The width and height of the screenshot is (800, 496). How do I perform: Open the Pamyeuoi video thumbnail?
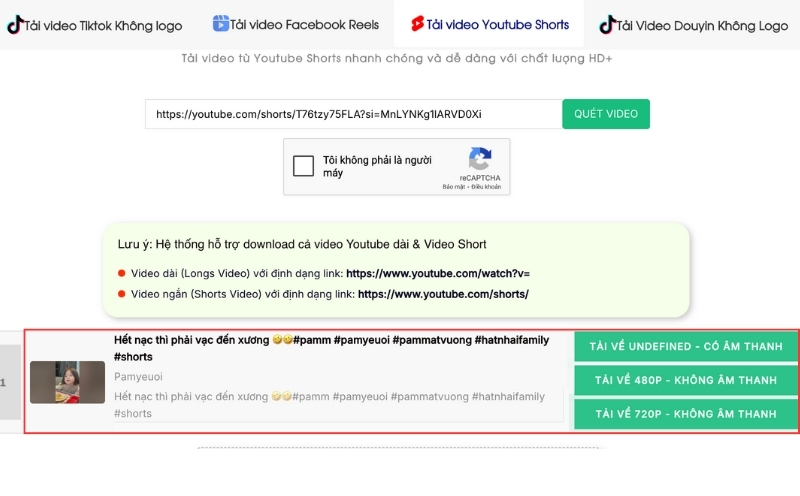point(67,382)
